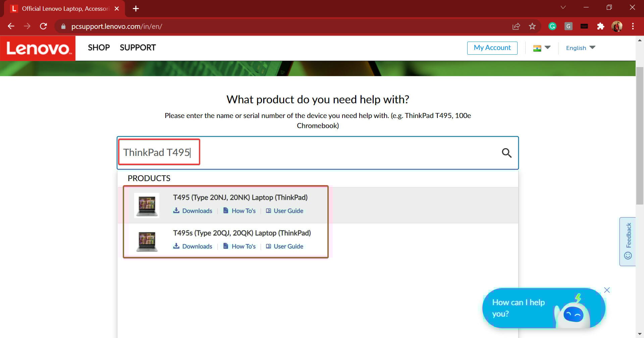Reload the Lenovo support page
644x338 pixels.
(x=43, y=26)
